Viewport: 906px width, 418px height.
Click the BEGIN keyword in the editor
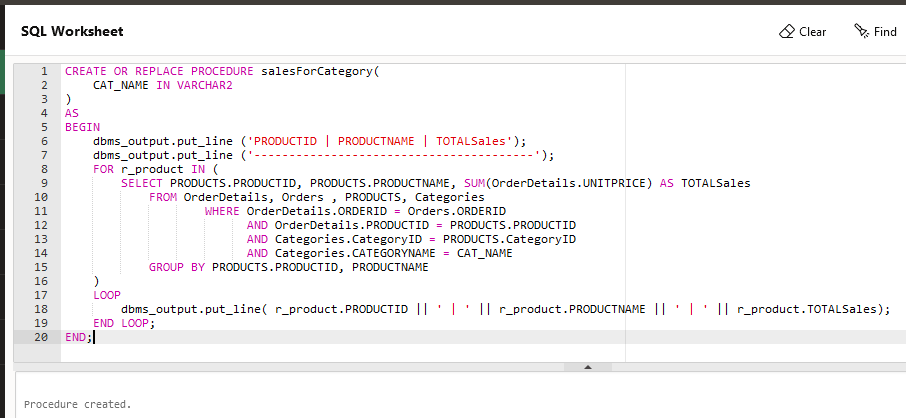pos(82,128)
